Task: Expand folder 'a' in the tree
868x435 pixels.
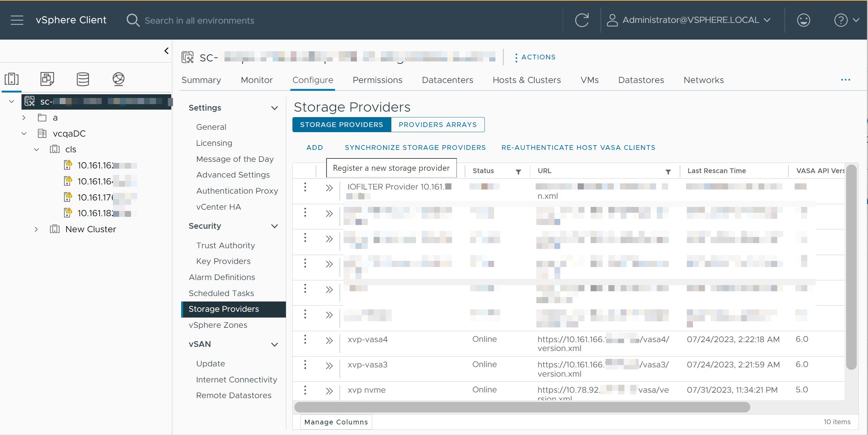Action: [x=24, y=118]
